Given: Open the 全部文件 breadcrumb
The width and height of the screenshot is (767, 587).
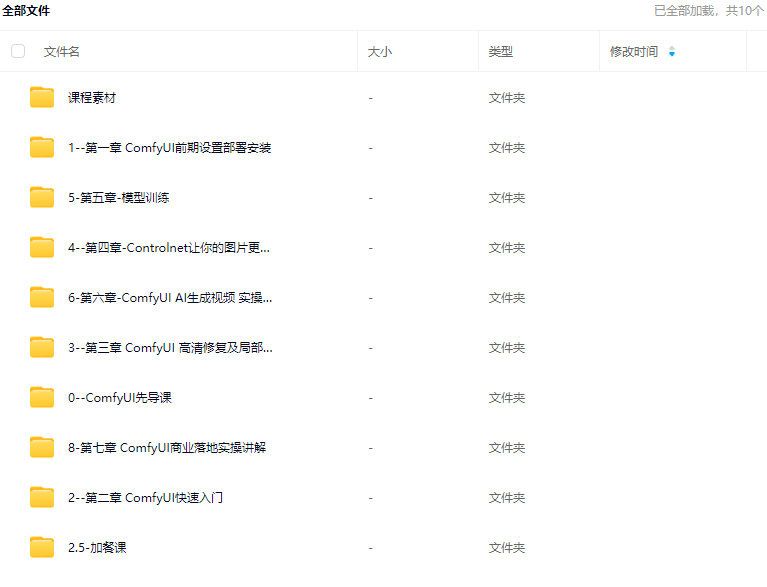Looking at the screenshot, I should [26, 10].
